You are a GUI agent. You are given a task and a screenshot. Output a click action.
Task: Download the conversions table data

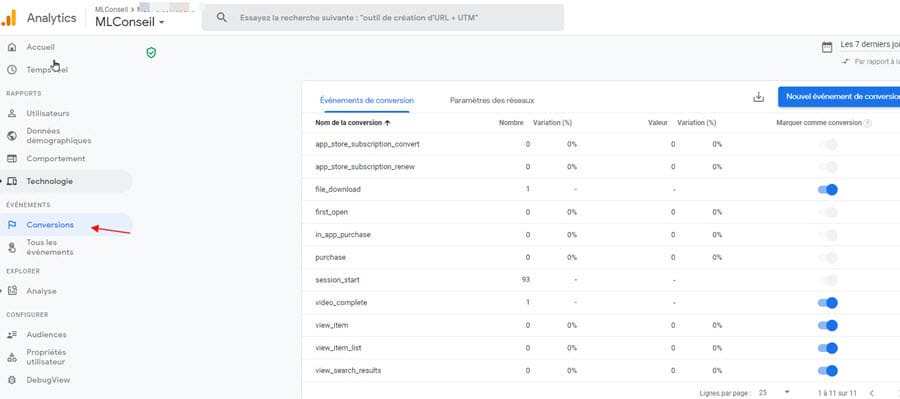point(758,97)
